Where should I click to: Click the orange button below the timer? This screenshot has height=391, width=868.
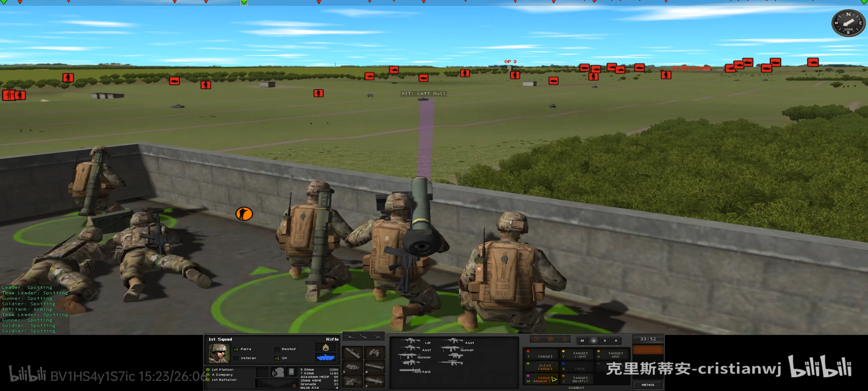coord(648,350)
